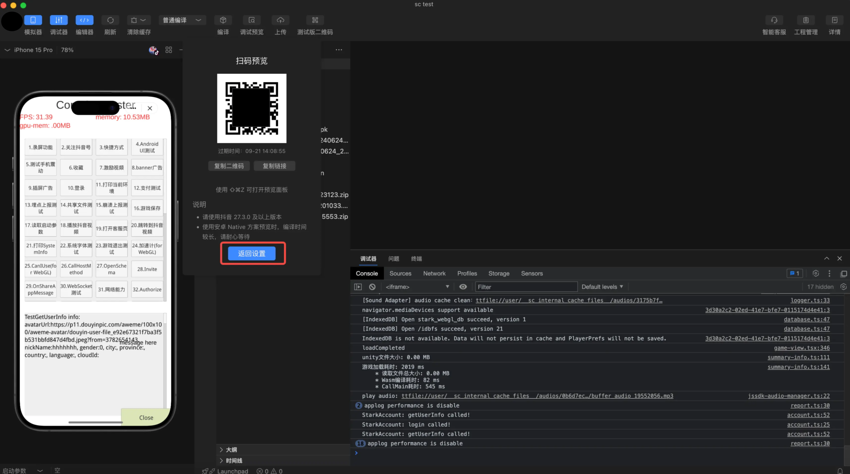
Task: Click the clear console icon
Action: [x=372, y=287]
